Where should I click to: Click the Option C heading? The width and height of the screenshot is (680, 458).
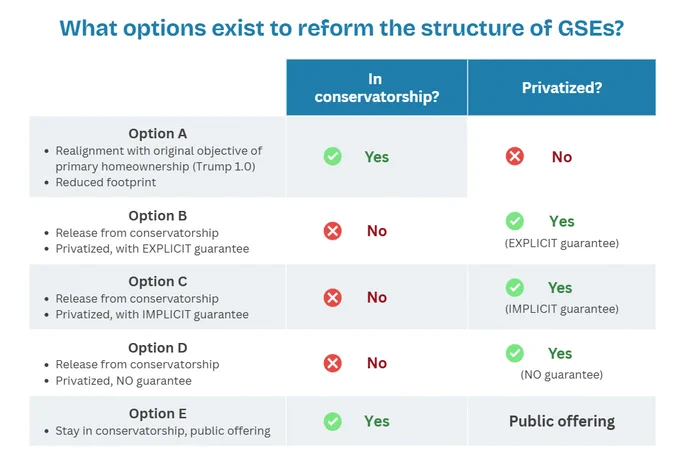click(x=157, y=281)
